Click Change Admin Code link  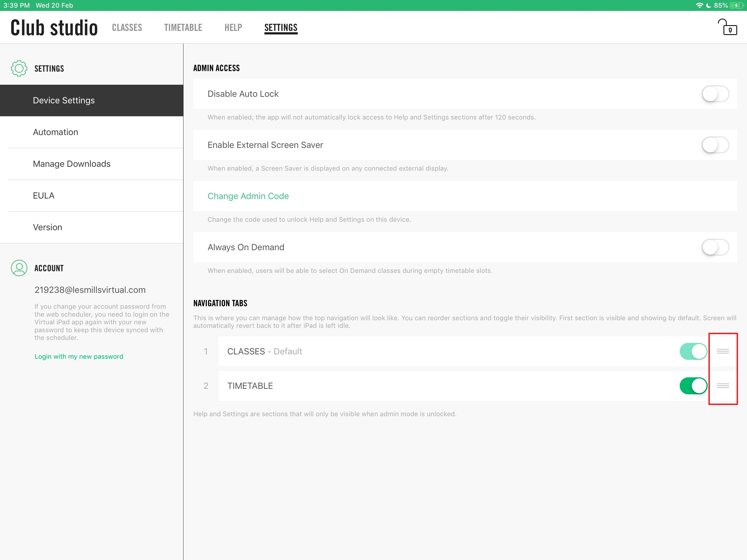pos(248,196)
